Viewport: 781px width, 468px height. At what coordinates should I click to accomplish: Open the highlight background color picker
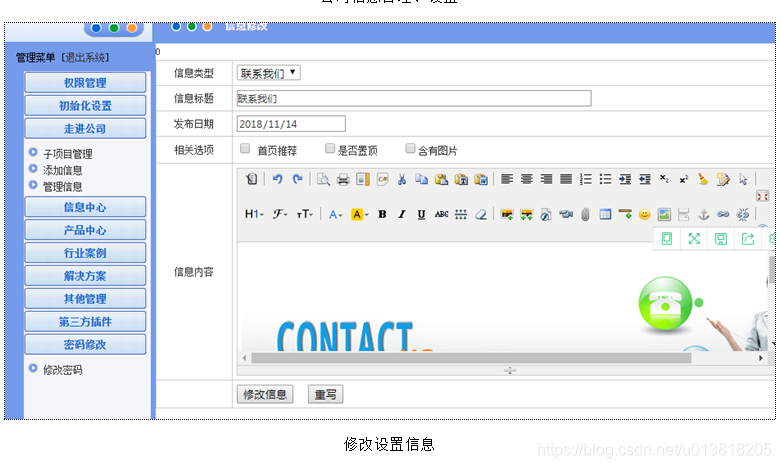(360, 215)
